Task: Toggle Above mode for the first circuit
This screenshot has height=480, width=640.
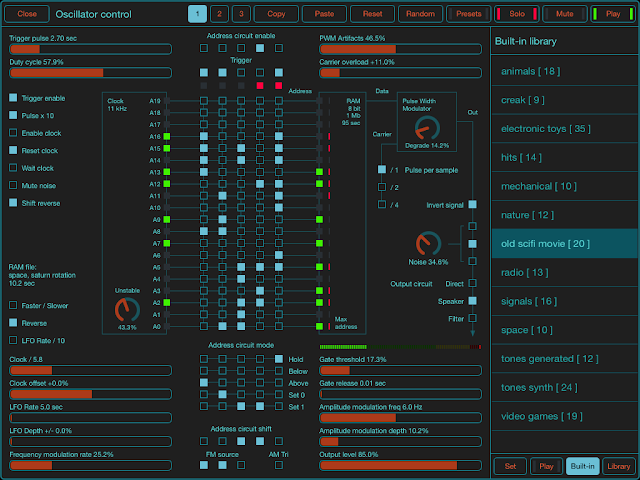Action: [204, 382]
